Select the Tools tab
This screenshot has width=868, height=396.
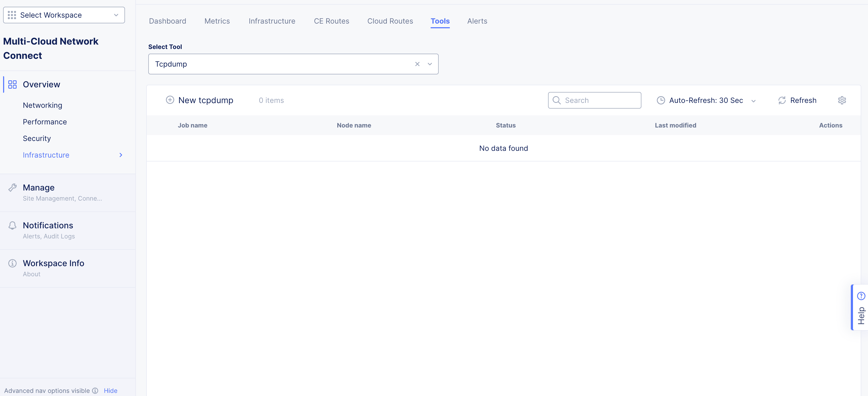click(440, 21)
